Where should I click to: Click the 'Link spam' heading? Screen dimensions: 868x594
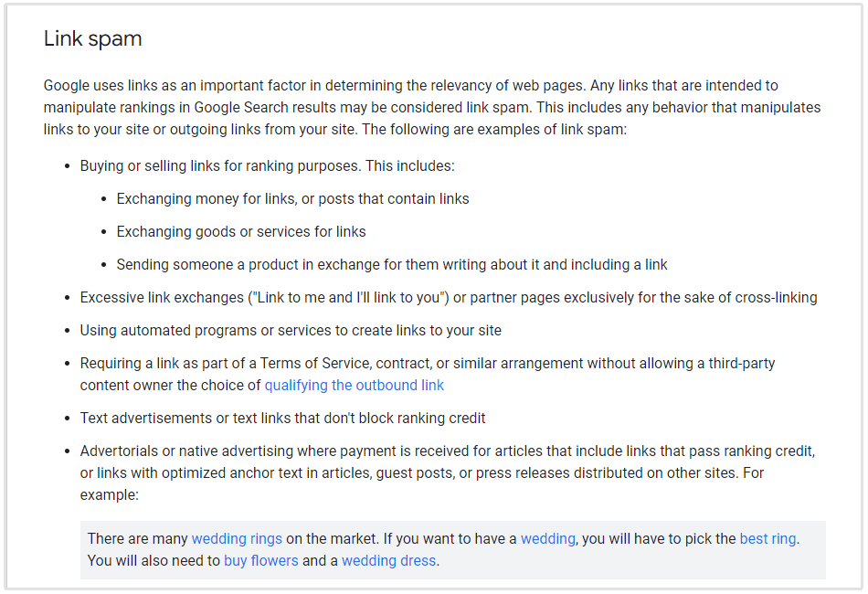coord(92,39)
